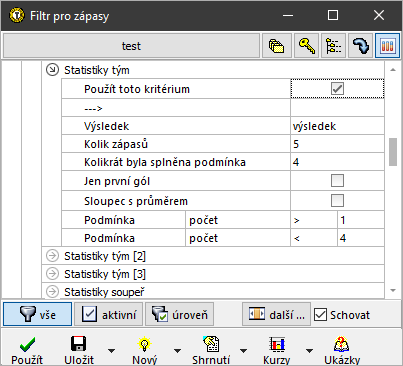Click the 'úroveň' button
Image resolution: width=403 pixels, height=366 pixels.
(x=179, y=314)
